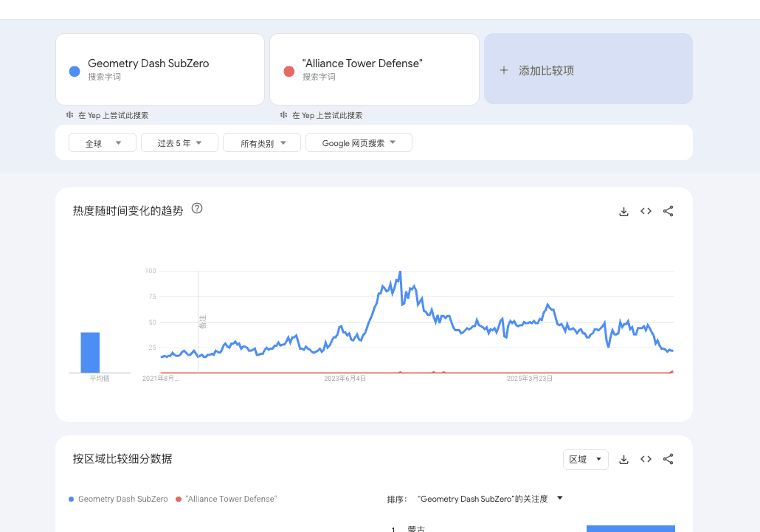Try Alliance Tower Defense search on Yep
Viewport: 760px width, 532px height.
point(322,115)
